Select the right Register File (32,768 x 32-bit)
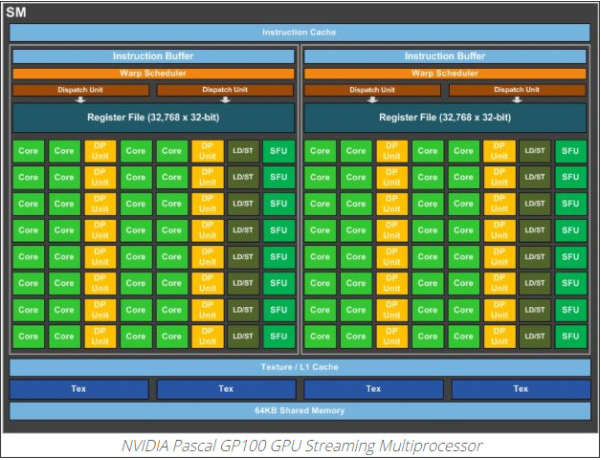 pyautogui.click(x=445, y=118)
